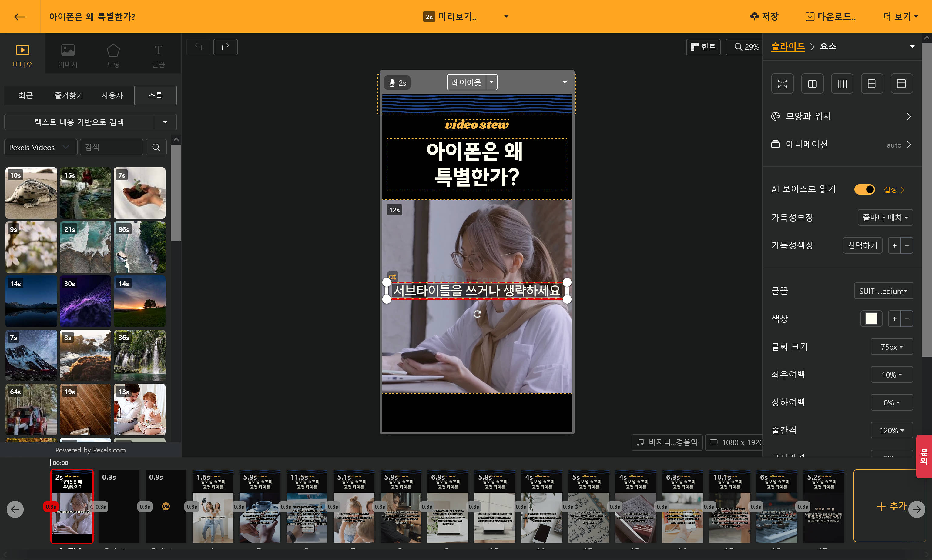Click the white 색상 color swatch
Screen dimensions: 932x560
coord(871,319)
